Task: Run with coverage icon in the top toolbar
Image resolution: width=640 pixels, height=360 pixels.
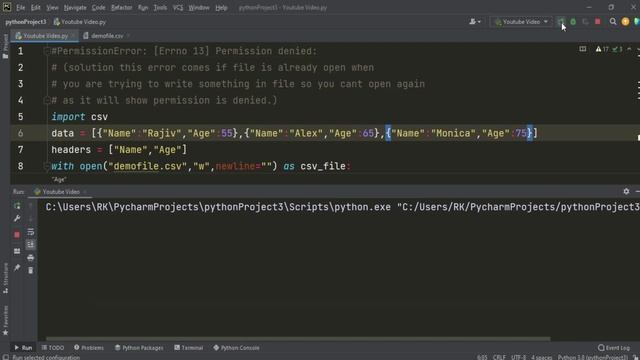Action: [x=585, y=22]
